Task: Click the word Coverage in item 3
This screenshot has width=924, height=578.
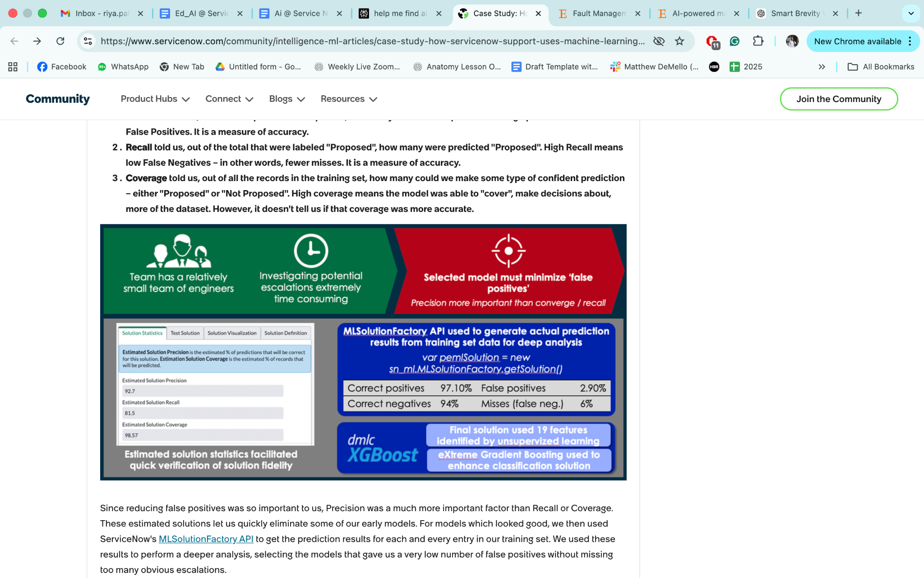Action: (x=146, y=178)
